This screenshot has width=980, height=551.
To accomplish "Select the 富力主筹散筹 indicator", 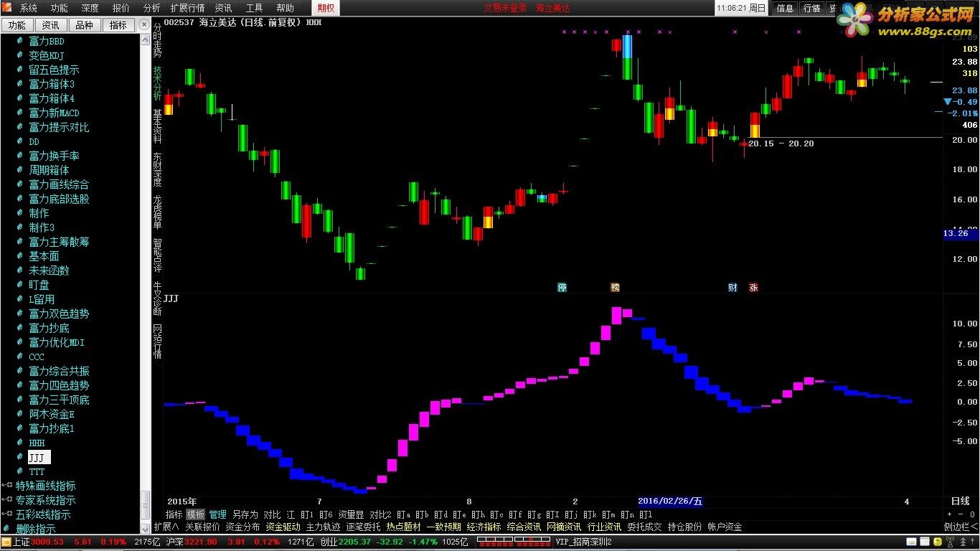I will tap(59, 242).
